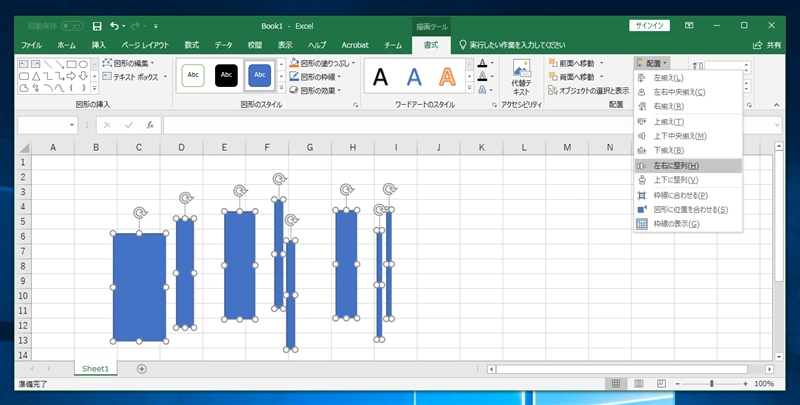Choose 左右中央揃え from align menu
The width and height of the screenshot is (800, 405).
pos(688,92)
